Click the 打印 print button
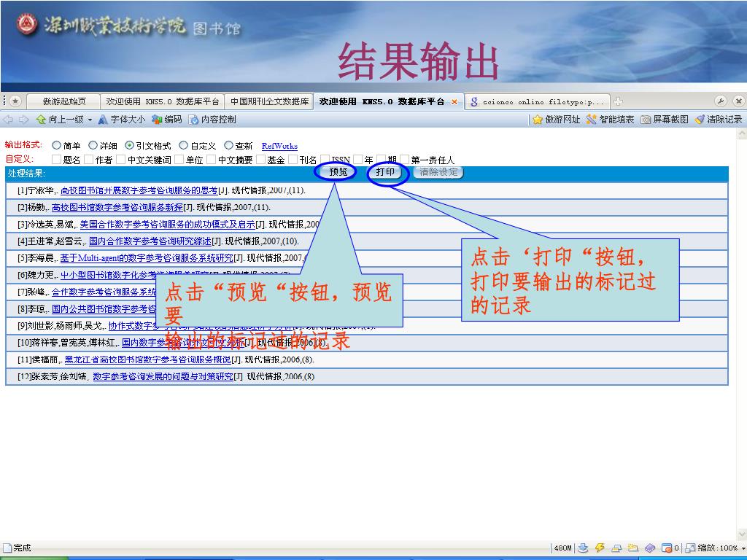This screenshot has height=560, width=747. (385, 172)
